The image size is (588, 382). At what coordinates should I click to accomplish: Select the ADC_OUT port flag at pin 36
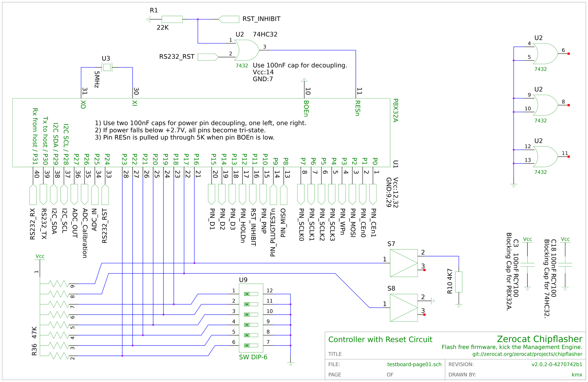(x=74, y=194)
